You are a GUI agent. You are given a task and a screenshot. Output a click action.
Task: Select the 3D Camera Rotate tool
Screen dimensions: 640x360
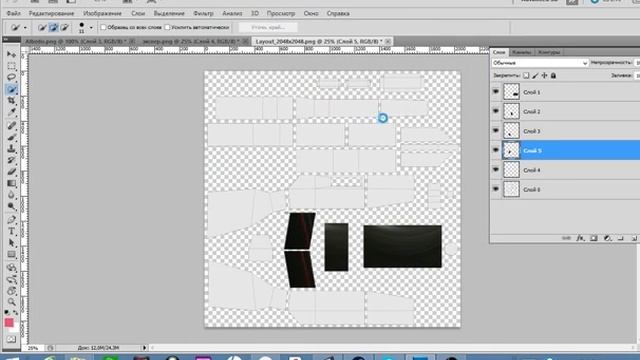11,279
